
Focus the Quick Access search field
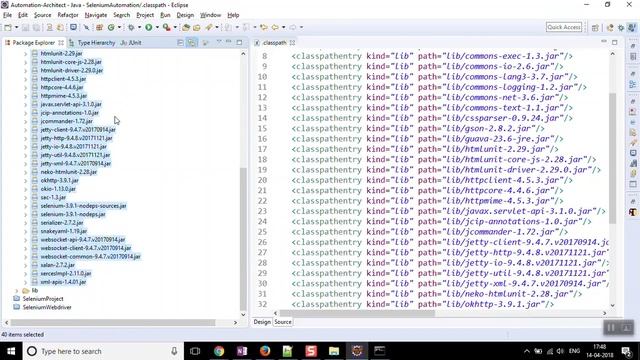coord(564,27)
